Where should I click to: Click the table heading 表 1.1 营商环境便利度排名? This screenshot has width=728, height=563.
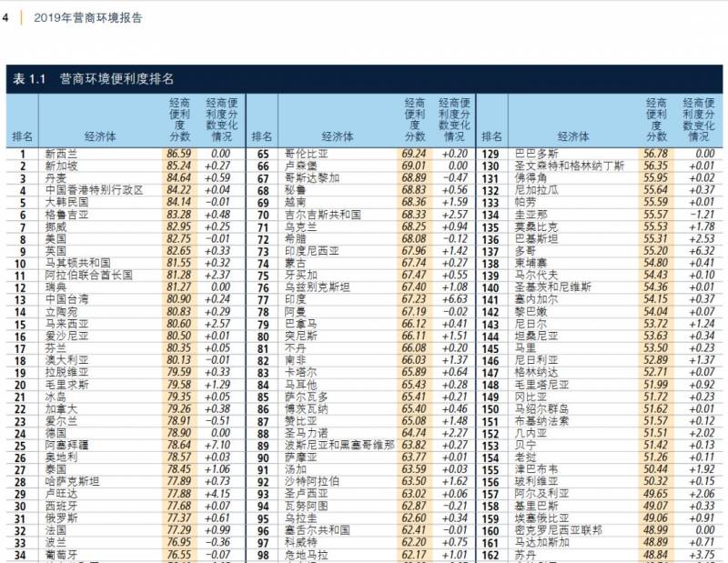coord(93,79)
